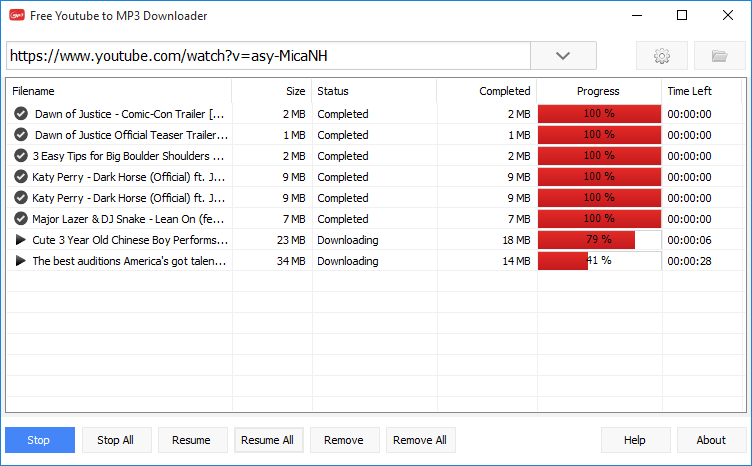
Task: Click the Stop button
Action: tap(40, 440)
